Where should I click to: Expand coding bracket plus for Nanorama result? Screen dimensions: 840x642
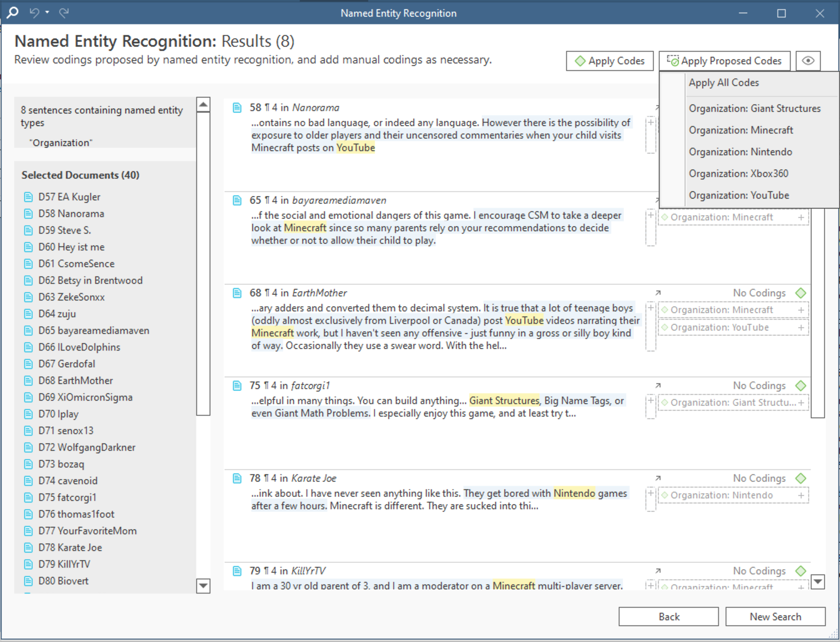click(650, 122)
